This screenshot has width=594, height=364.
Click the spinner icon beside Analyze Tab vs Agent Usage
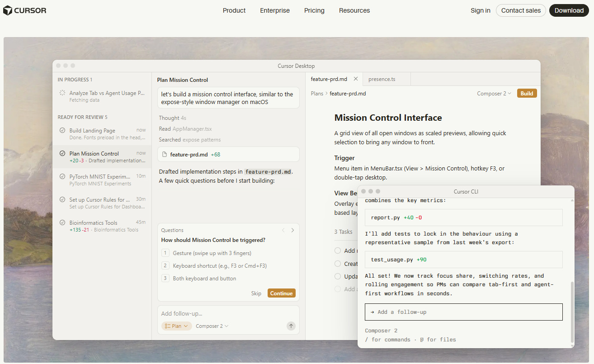point(62,93)
